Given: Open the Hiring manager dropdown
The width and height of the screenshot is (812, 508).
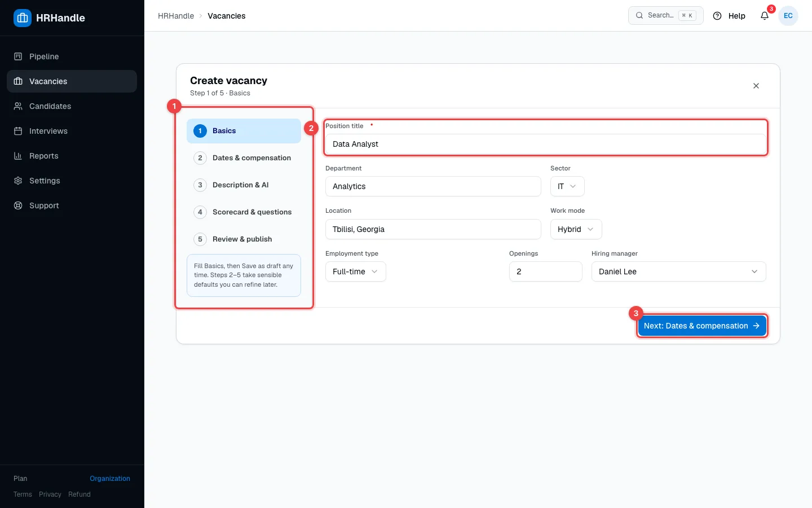Looking at the screenshot, I should point(679,271).
